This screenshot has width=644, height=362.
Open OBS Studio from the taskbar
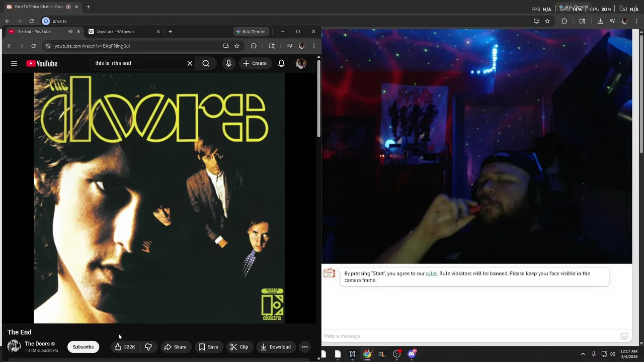(397, 354)
